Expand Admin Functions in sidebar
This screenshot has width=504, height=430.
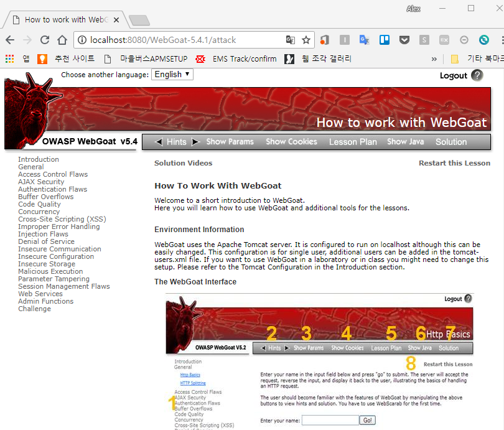(45, 301)
